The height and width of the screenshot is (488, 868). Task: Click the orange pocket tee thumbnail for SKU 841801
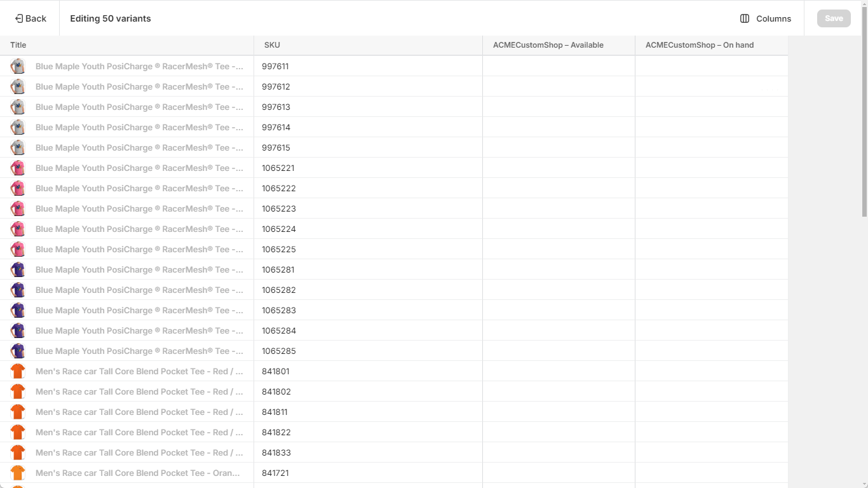click(17, 371)
